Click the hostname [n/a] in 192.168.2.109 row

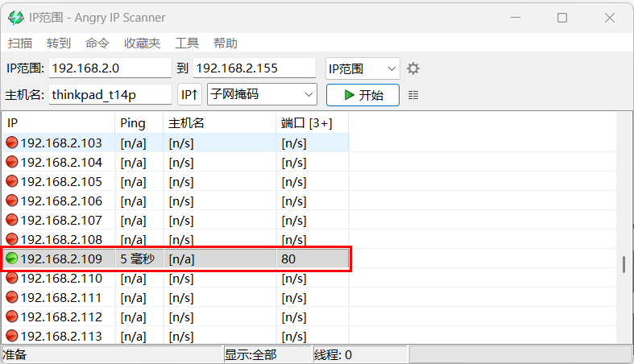[x=181, y=259]
